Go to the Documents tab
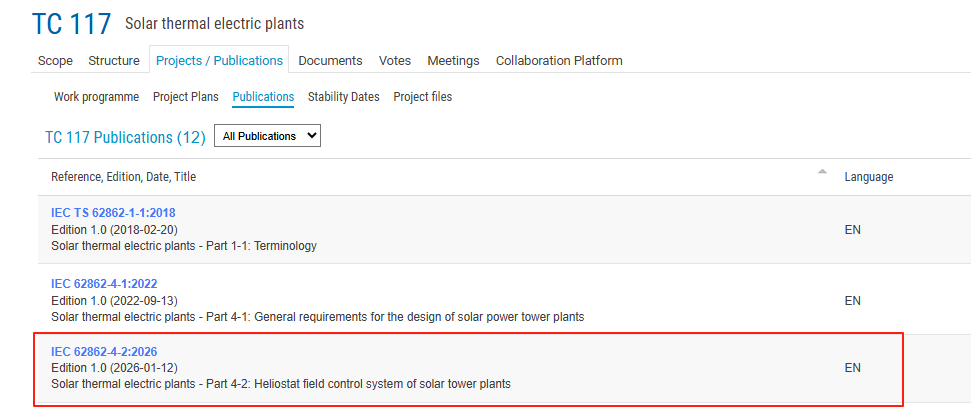 click(x=330, y=60)
